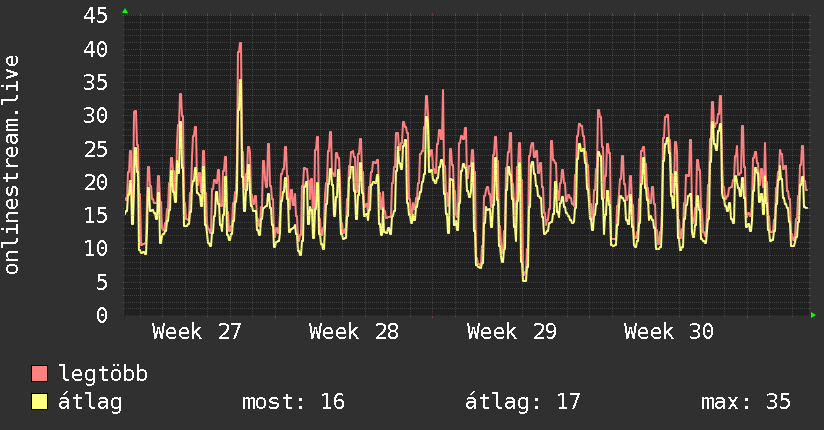The image size is (824, 430).
Task: Click the legtöbb legend label
Action: (x=103, y=373)
